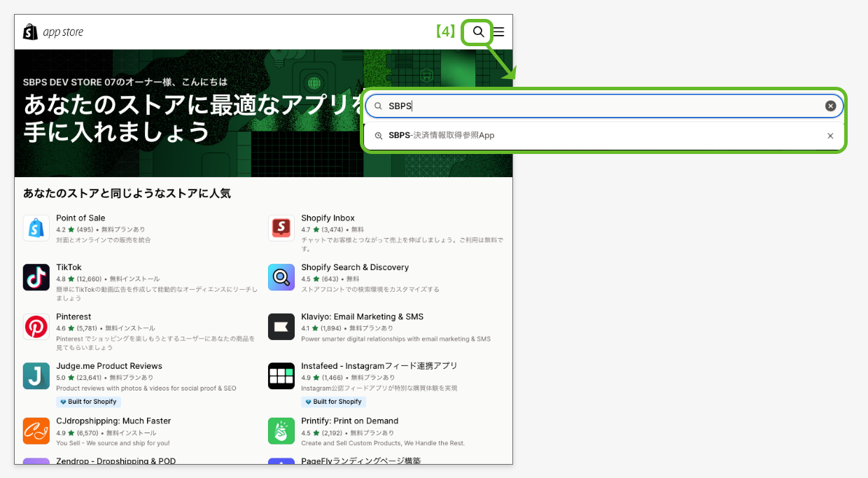The image size is (868, 478).
Task: Focus the search box containing SBPS
Action: click(604, 106)
